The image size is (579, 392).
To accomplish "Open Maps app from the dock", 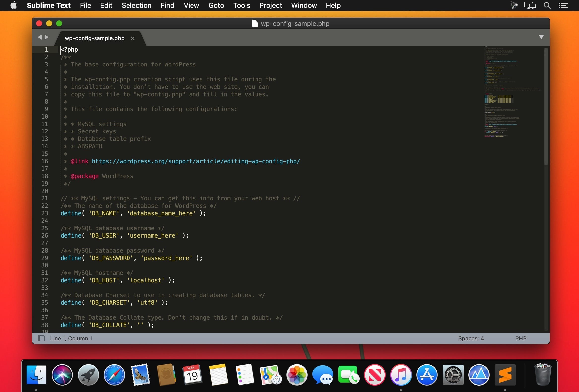I will coord(270,375).
